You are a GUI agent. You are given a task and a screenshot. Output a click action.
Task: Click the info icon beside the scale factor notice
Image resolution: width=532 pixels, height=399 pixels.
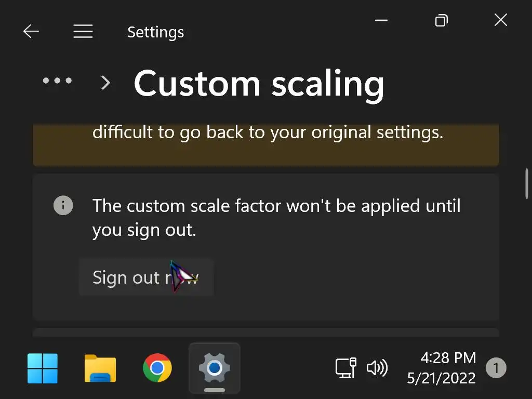tap(63, 206)
